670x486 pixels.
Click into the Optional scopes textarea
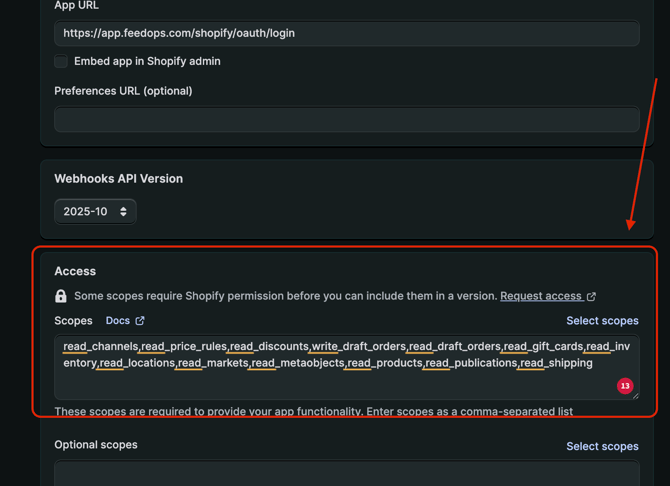pyautogui.click(x=346, y=474)
